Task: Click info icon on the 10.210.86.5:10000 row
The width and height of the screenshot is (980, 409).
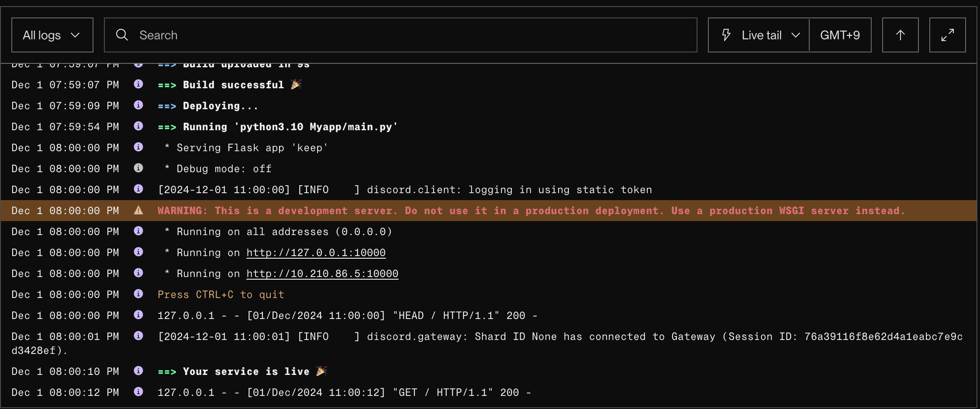Action: [138, 273]
